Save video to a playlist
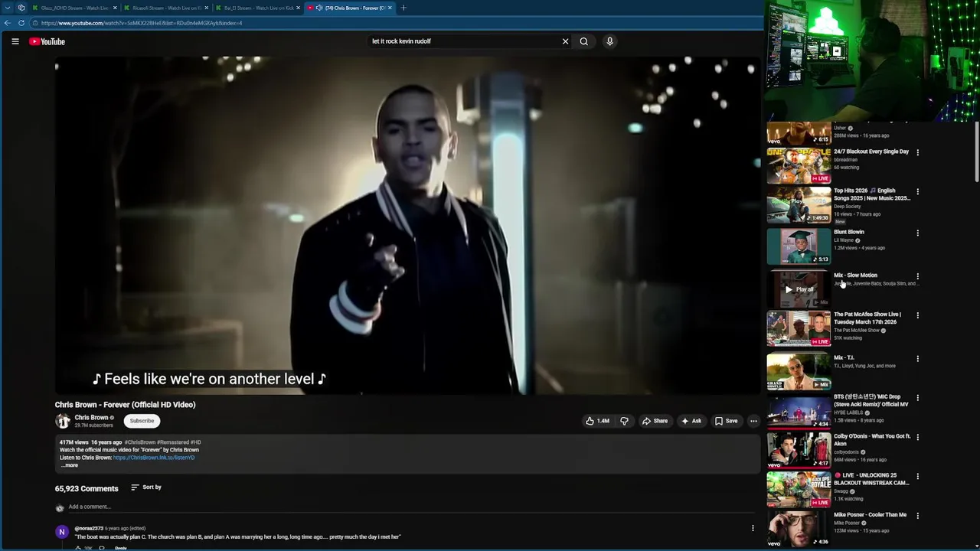The width and height of the screenshot is (980, 551). pos(726,421)
